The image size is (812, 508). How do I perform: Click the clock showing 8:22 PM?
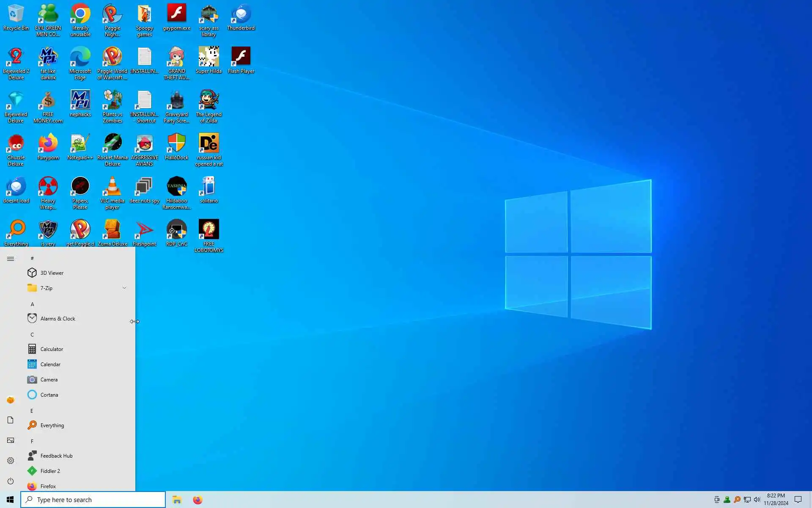point(776,500)
